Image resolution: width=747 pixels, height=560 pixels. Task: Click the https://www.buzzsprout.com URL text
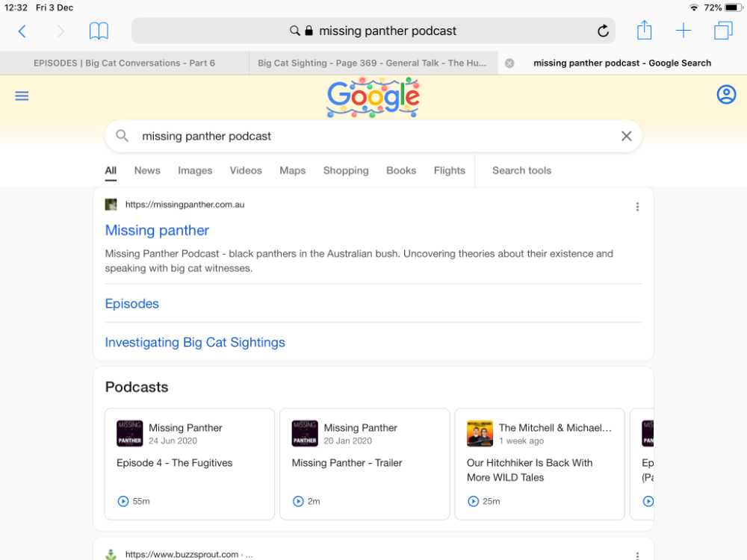[x=182, y=554]
